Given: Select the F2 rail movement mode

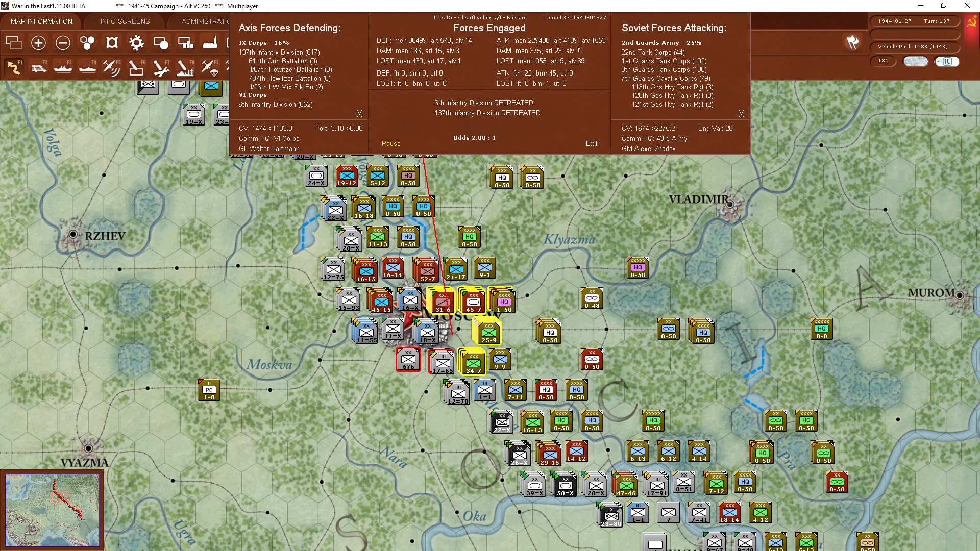Looking at the screenshot, I should pos(38,67).
